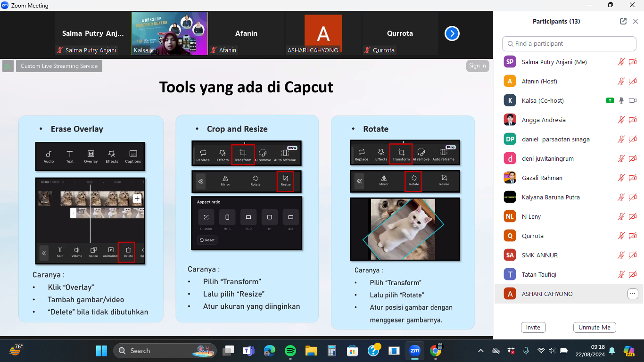Open Calculator from the taskbar
The image size is (644, 362).
coord(331,351)
